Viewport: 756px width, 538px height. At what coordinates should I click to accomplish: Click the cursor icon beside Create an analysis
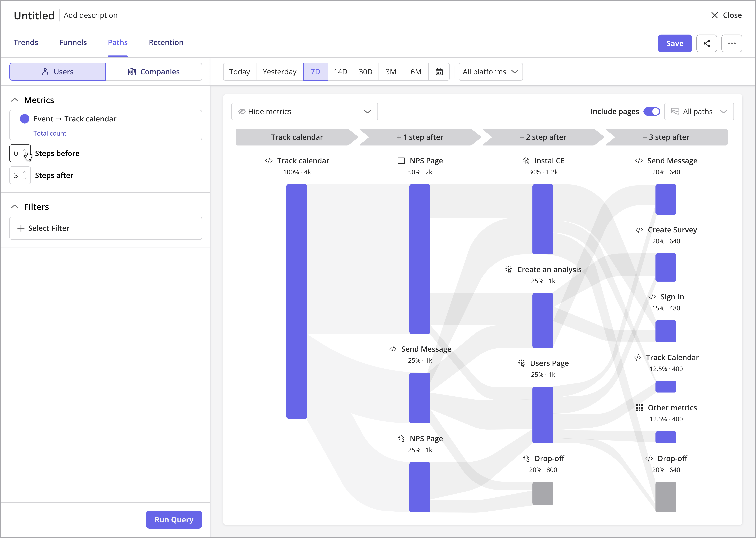click(509, 270)
